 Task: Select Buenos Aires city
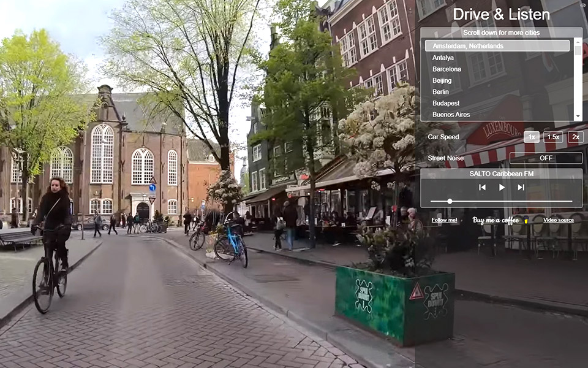tap(451, 115)
